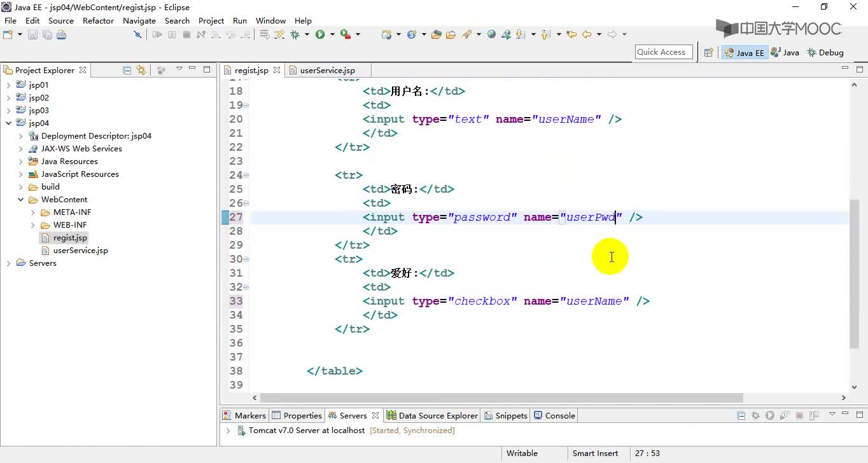Click the Run Last Tool icon

(345, 34)
